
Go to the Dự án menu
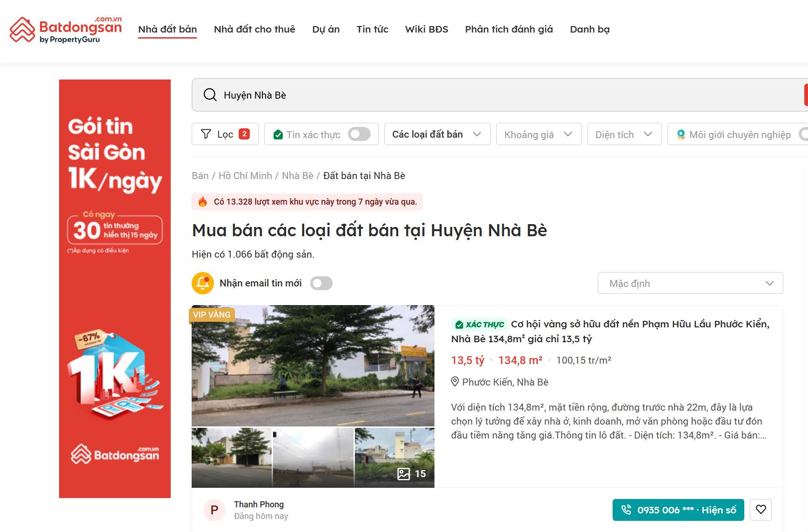click(x=326, y=29)
